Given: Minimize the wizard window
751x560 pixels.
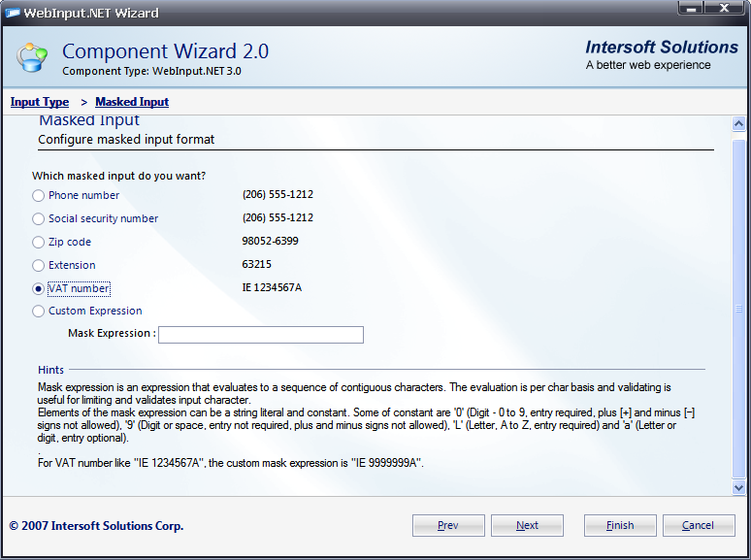Looking at the screenshot, I should (x=693, y=11).
